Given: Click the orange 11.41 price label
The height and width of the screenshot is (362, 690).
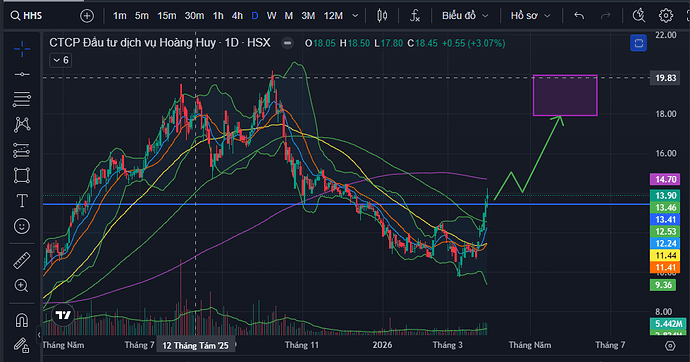Looking at the screenshot, I should click(x=665, y=267).
